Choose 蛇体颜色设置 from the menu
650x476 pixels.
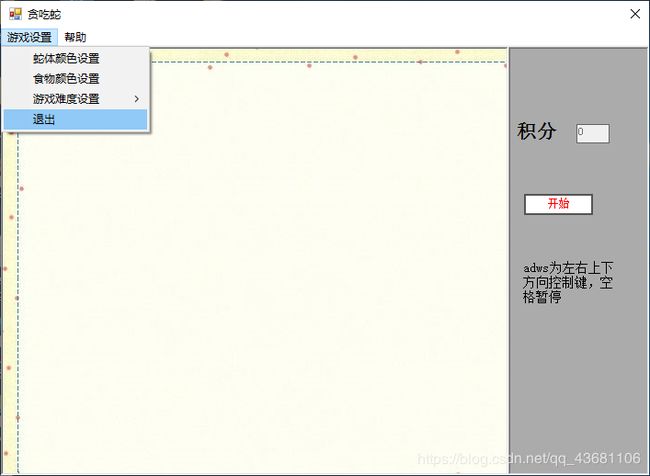pyautogui.click(x=75, y=58)
